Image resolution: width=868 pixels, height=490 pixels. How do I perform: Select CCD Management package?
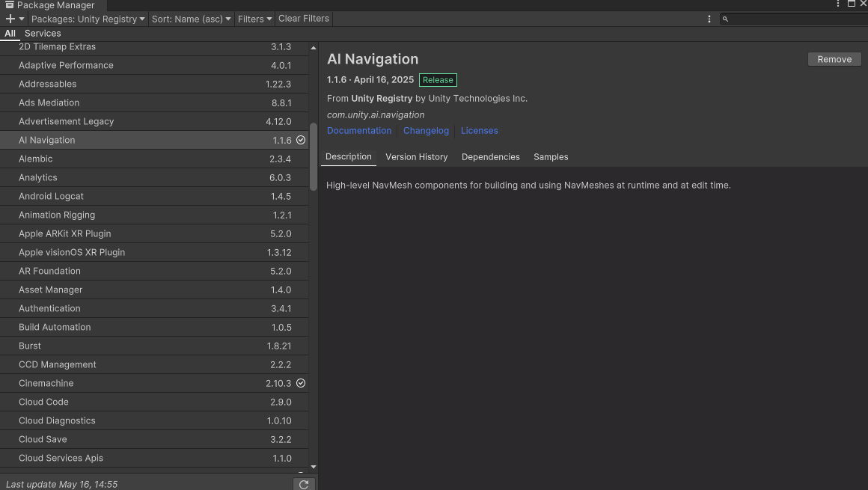[x=154, y=365]
